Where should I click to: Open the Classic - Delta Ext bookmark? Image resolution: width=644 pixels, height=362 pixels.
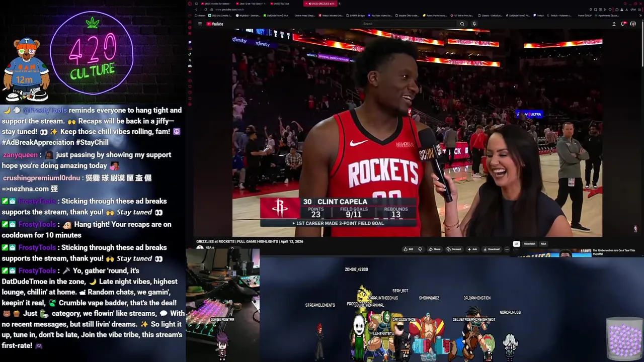coord(490,16)
